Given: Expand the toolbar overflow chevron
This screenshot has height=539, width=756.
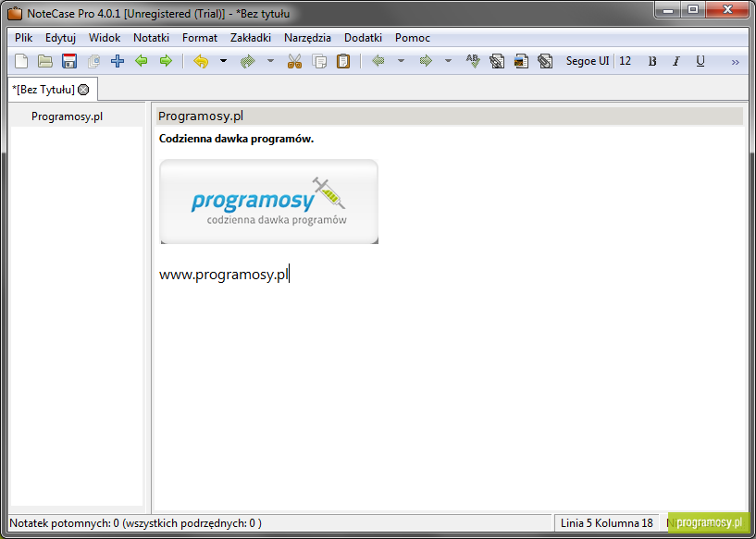Looking at the screenshot, I should pyautogui.click(x=736, y=62).
